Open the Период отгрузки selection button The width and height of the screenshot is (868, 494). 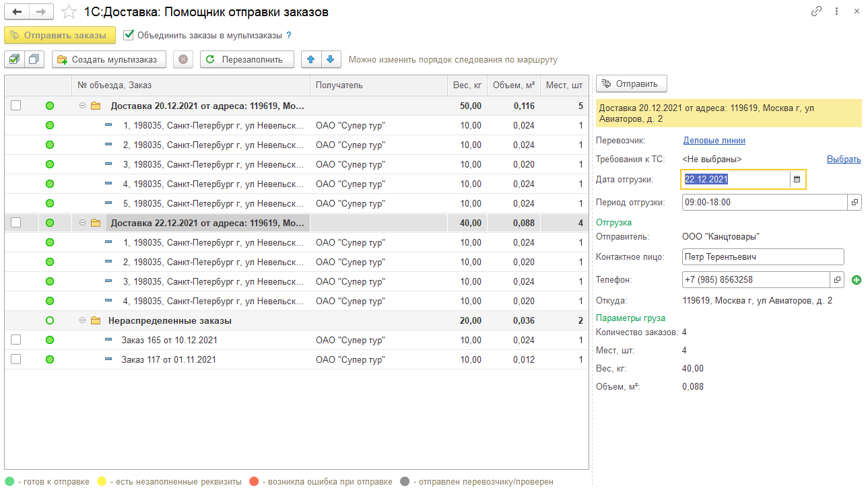pos(854,202)
